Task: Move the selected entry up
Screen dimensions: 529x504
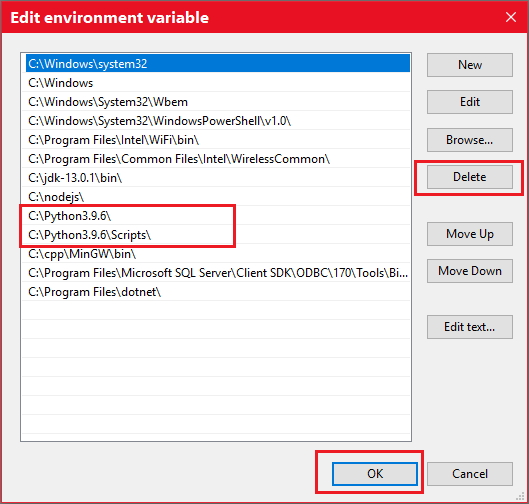Action: coord(470,234)
